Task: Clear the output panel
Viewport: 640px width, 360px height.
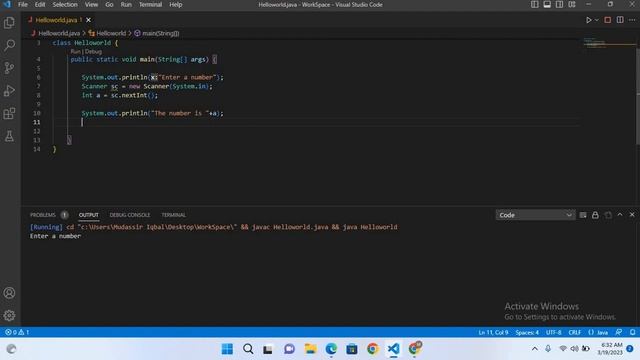Action: [x=583, y=215]
